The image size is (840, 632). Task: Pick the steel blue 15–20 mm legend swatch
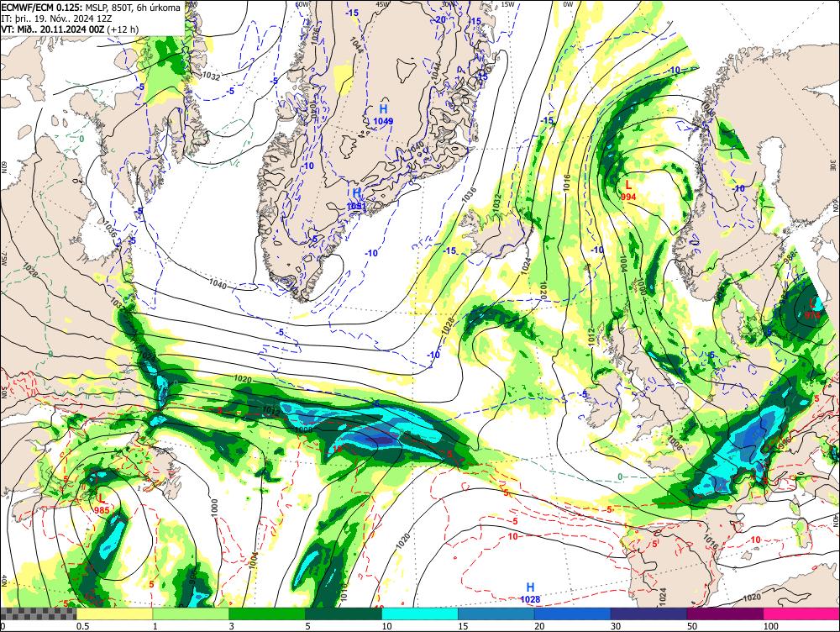coord(496,614)
